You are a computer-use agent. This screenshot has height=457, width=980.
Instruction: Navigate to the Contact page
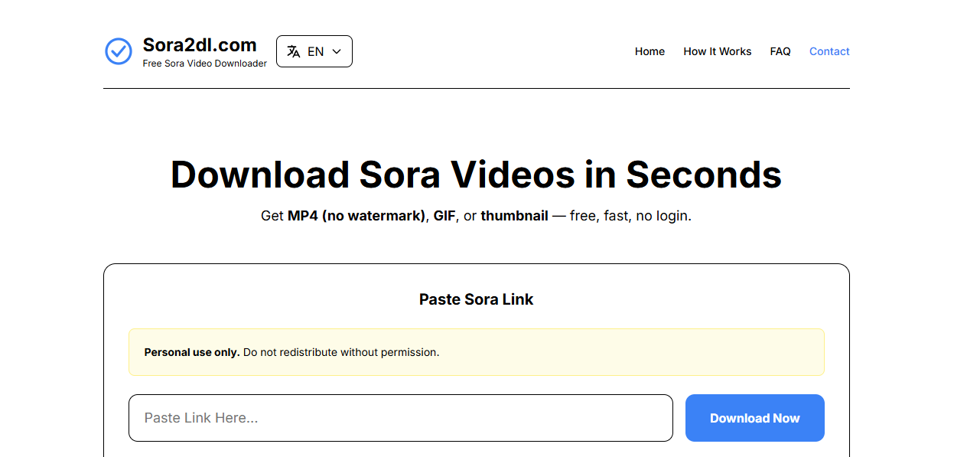[829, 51]
